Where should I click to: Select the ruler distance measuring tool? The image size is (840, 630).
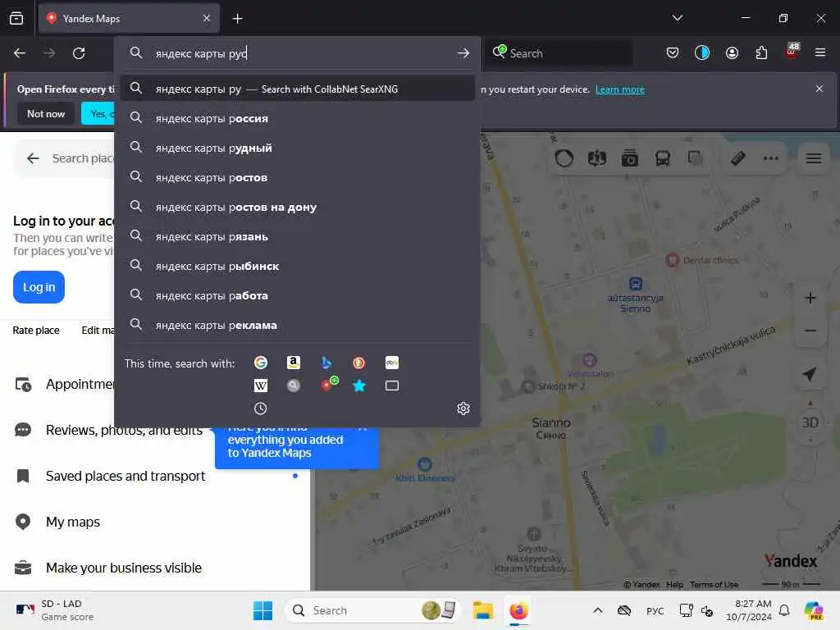(x=737, y=158)
